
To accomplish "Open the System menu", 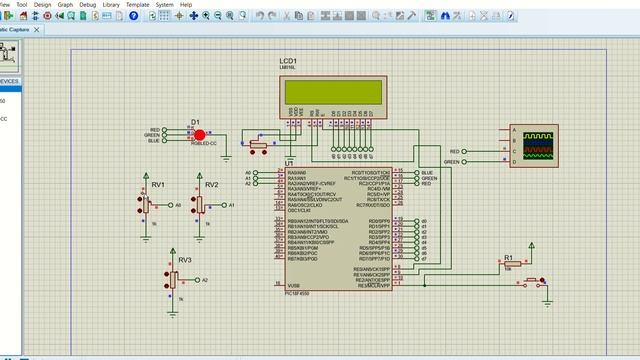I will click(x=164, y=4).
